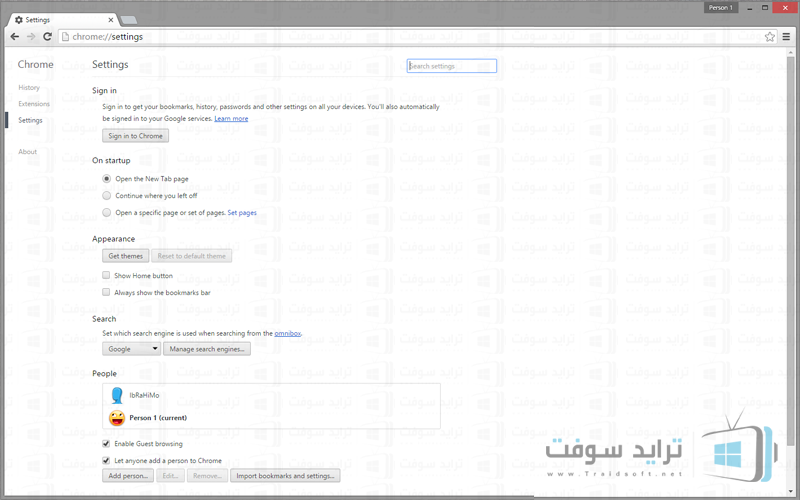Open the omnibox link
The height and width of the screenshot is (500, 800).
click(x=288, y=333)
